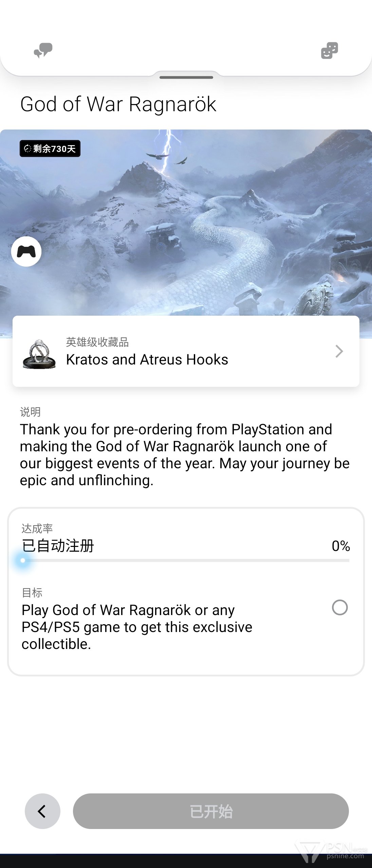Tap the PSNINE watermark logo
Viewport: 372px width, 868px height.
pyautogui.click(x=331, y=852)
